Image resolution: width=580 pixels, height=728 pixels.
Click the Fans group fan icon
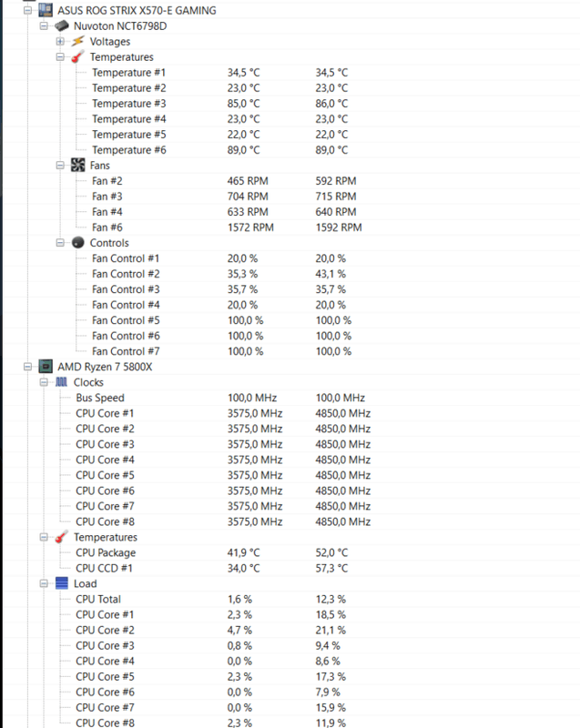click(76, 165)
